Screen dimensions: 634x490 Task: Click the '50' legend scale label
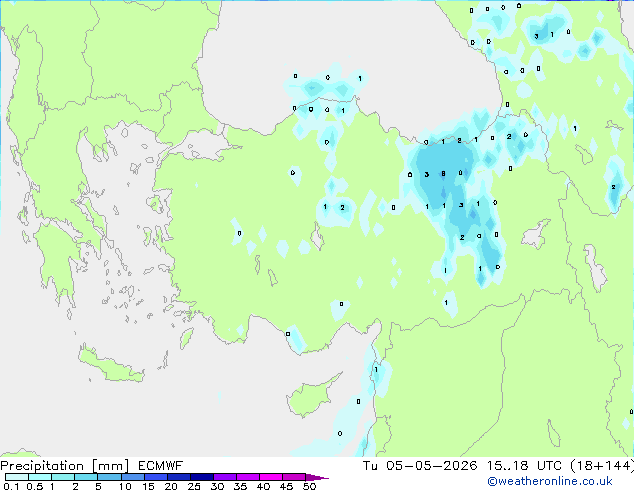click(x=309, y=486)
